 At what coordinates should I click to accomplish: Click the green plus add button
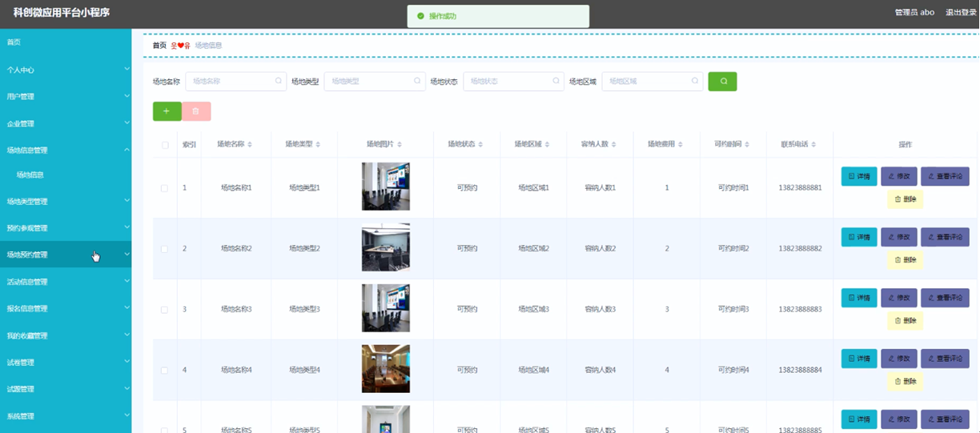pyautogui.click(x=167, y=111)
